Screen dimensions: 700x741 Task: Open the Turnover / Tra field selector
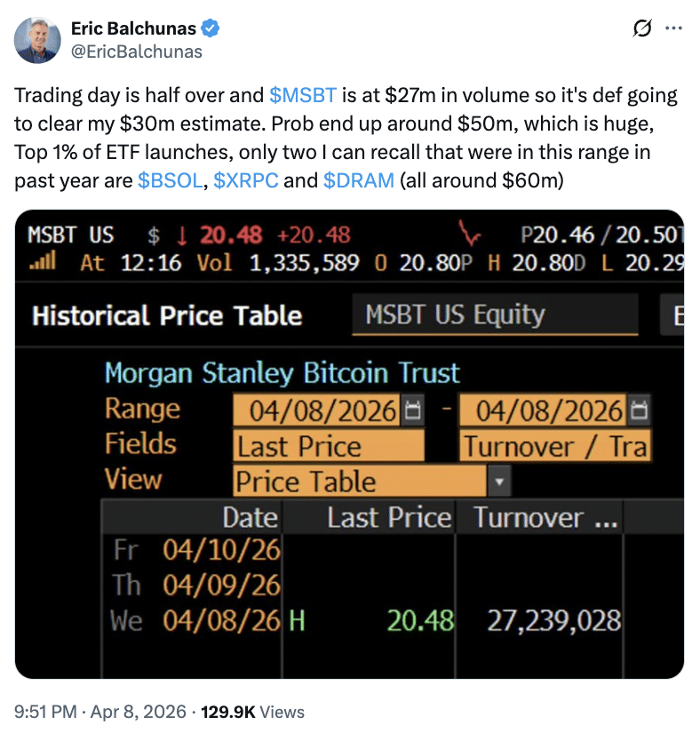(555, 446)
